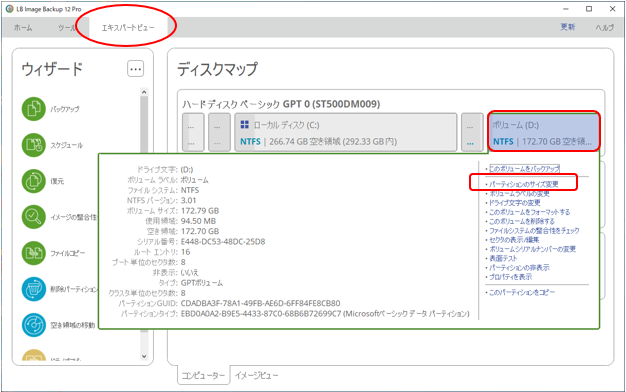This screenshot has height=392, width=626.
Task: Select the エキスパートビュー tab
Action: (128, 28)
